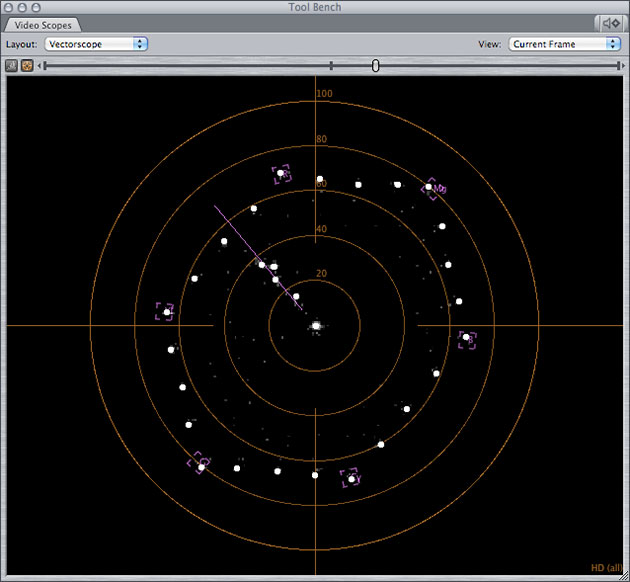Select the Cyan color target box
630x582 pixels.
pos(349,478)
